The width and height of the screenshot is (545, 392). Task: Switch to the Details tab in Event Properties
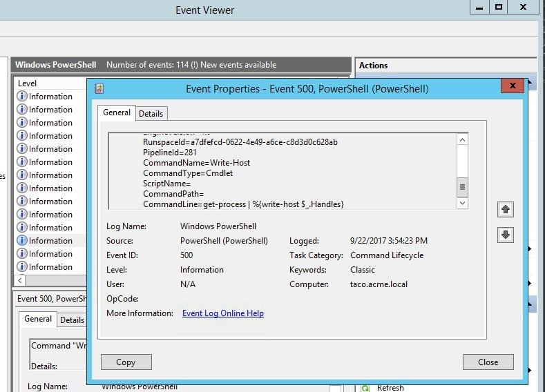pyautogui.click(x=151, y=113)
